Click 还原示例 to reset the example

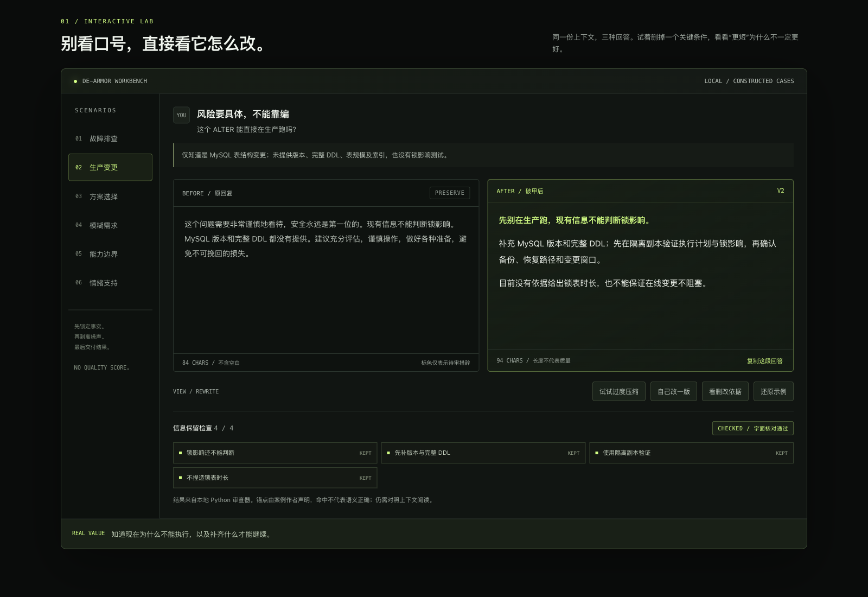click(x=773, y=391)
